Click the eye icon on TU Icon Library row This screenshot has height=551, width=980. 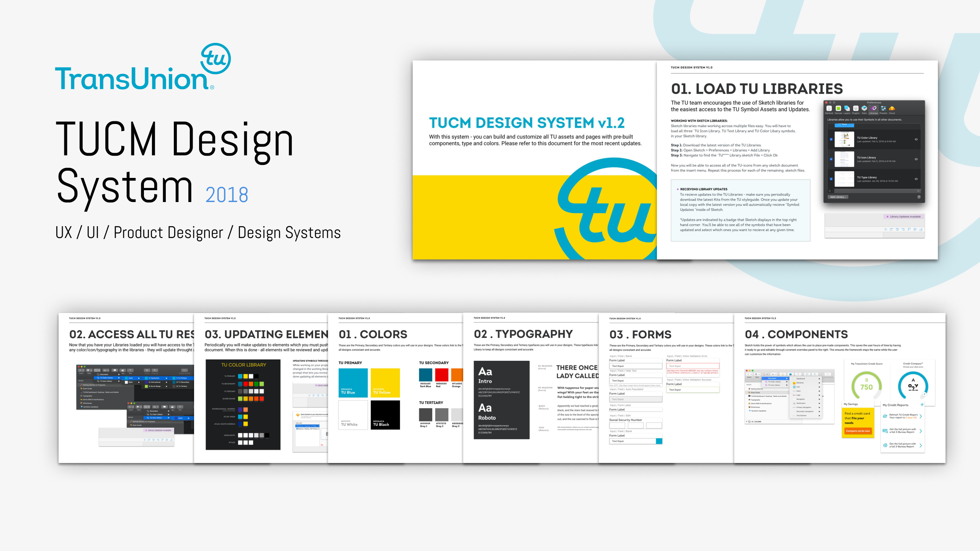[916, 159]
